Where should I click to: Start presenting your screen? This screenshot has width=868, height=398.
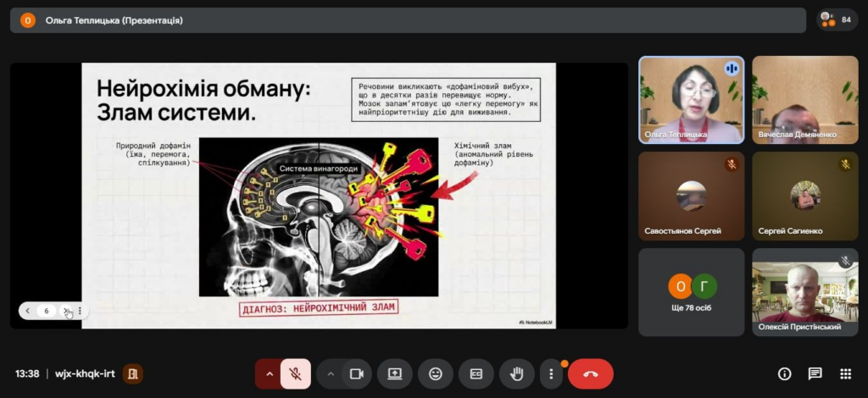395,373
